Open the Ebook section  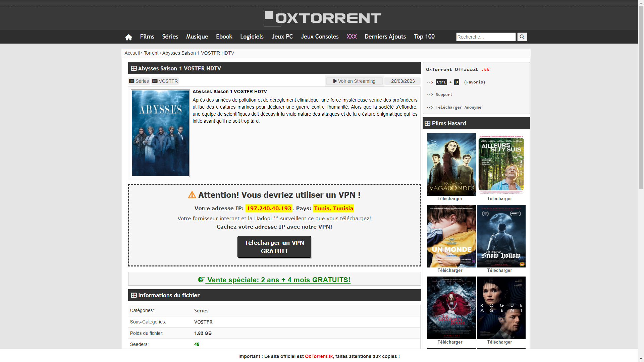coord(224,37)
